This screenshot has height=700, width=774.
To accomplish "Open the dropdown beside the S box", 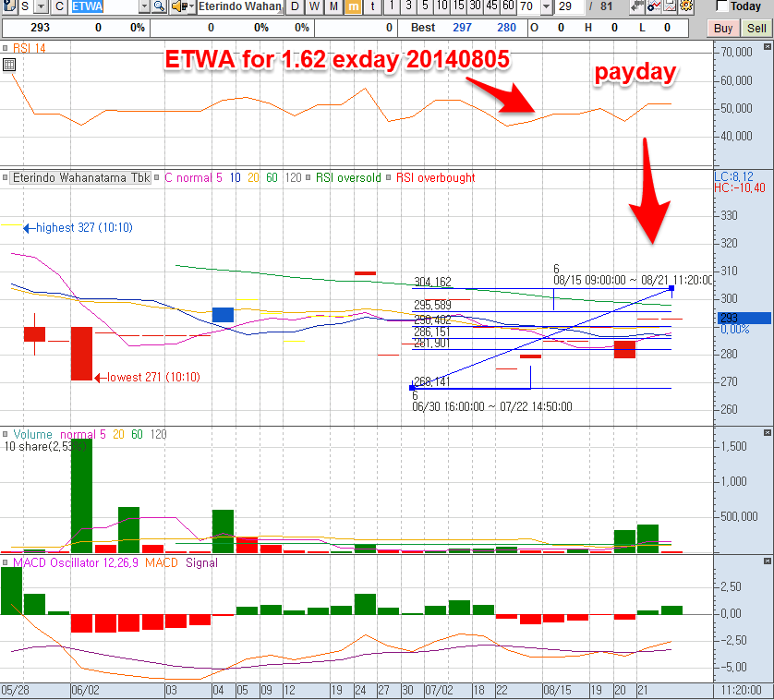I will (x=42, y=6).
